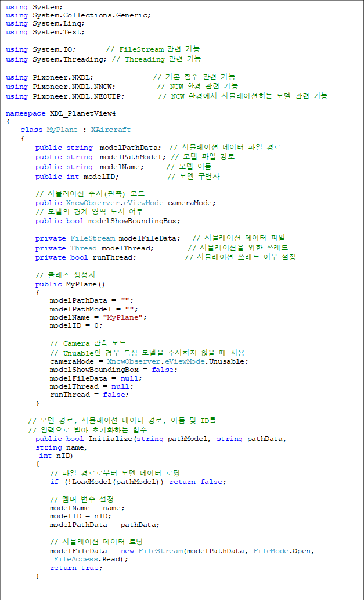This screenshot has height=602, width=364.
Task: Click 'public string modelName;' declaration
Action: pos(89,167)
